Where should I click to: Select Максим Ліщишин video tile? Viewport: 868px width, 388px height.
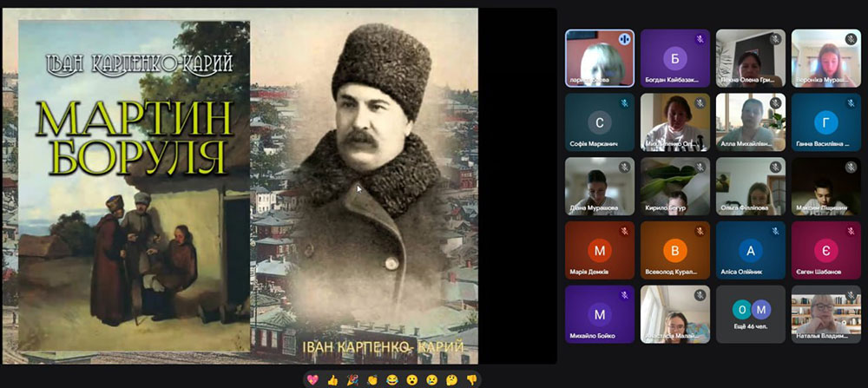[x=826, y=187]
